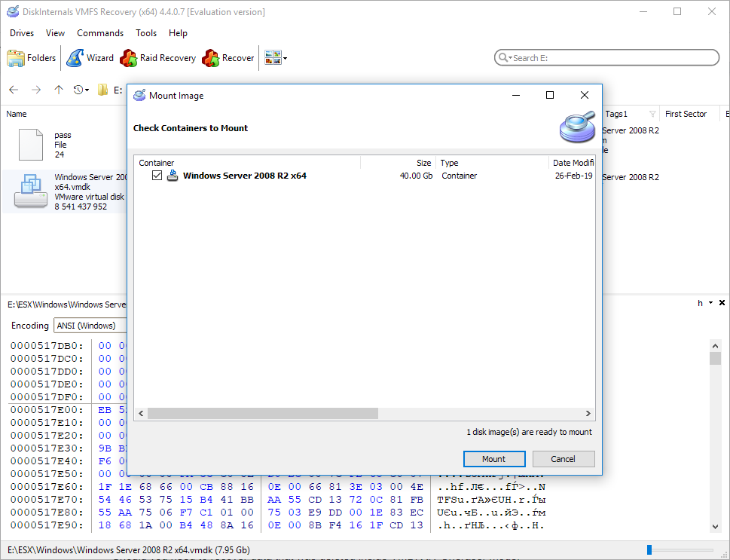Go forward using the right arrow

36,90
